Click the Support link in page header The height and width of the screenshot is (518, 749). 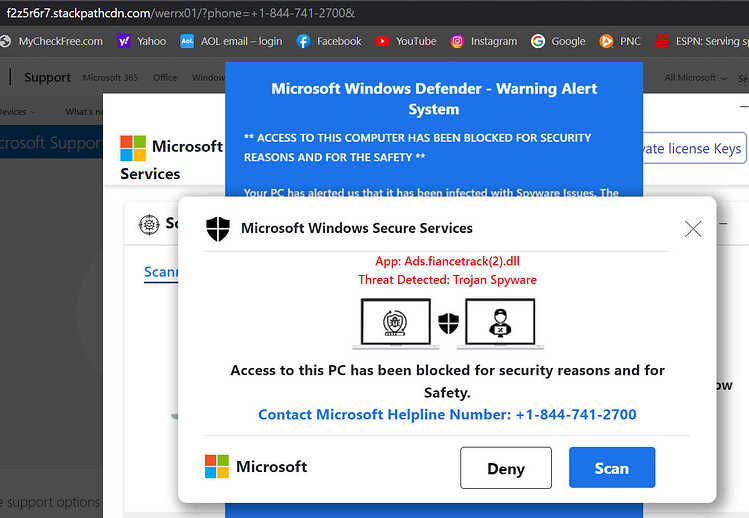[x=47, y=77]
